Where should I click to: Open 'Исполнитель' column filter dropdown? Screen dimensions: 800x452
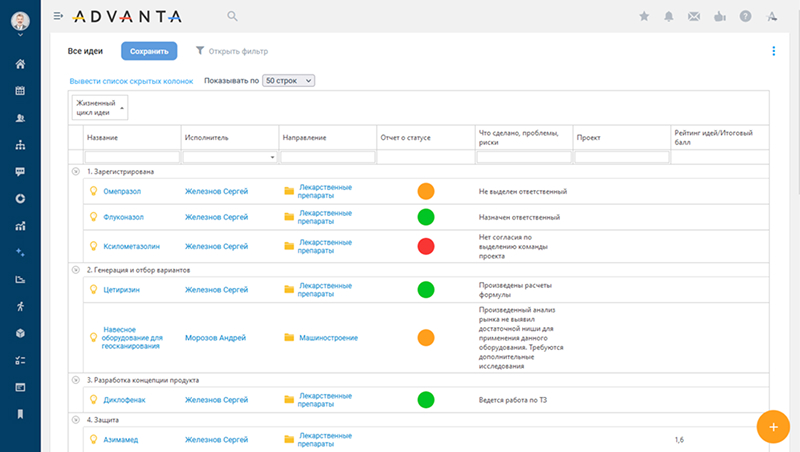click(272, 157)
